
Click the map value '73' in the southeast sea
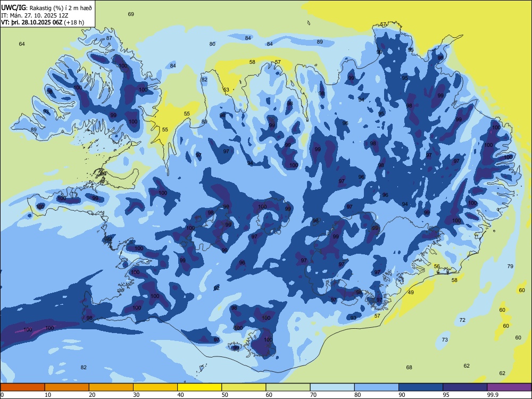(x=445, y=339)
